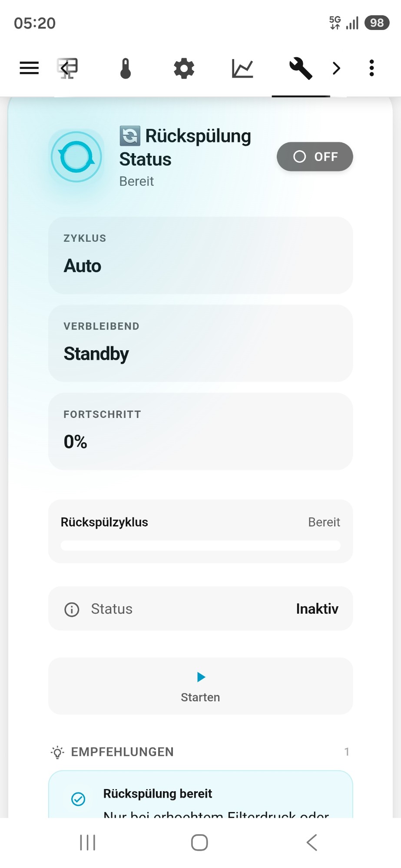Screen dimensions: 401x868
Task: Select the wrench maintenance tab
Action: (301, 68)
